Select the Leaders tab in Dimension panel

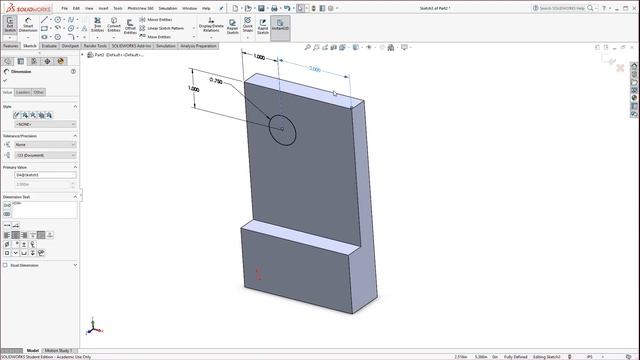click(22, 92)
